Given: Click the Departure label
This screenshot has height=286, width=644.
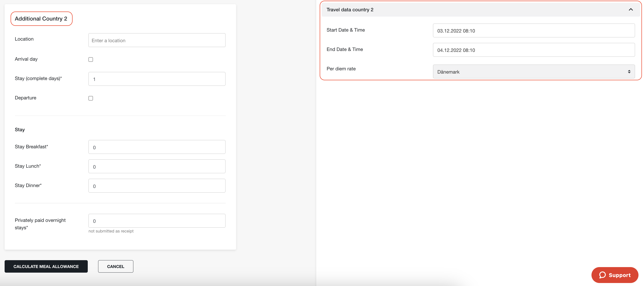Looking at the screenshot, I should click(x=26, y=98).
